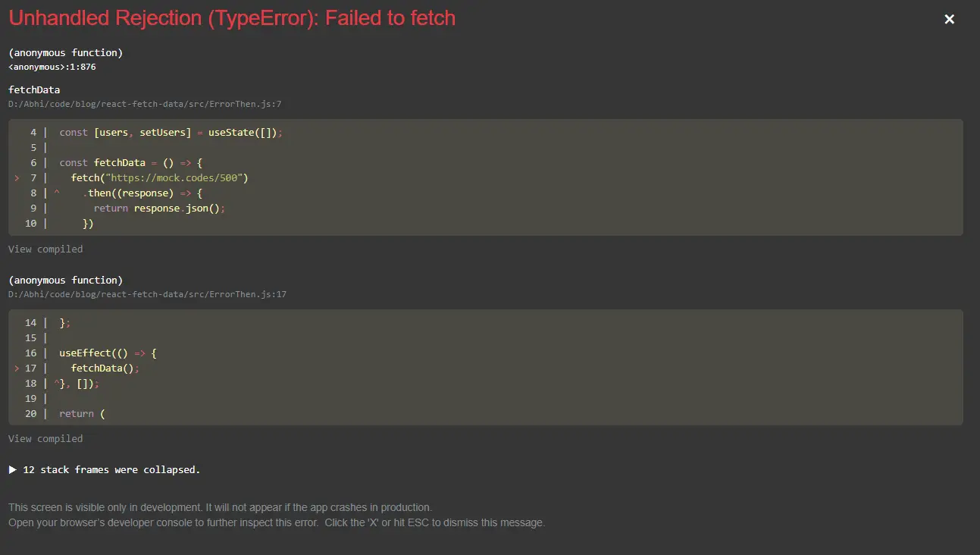Select the Unhandled Rejection error title

pos(231,17)
